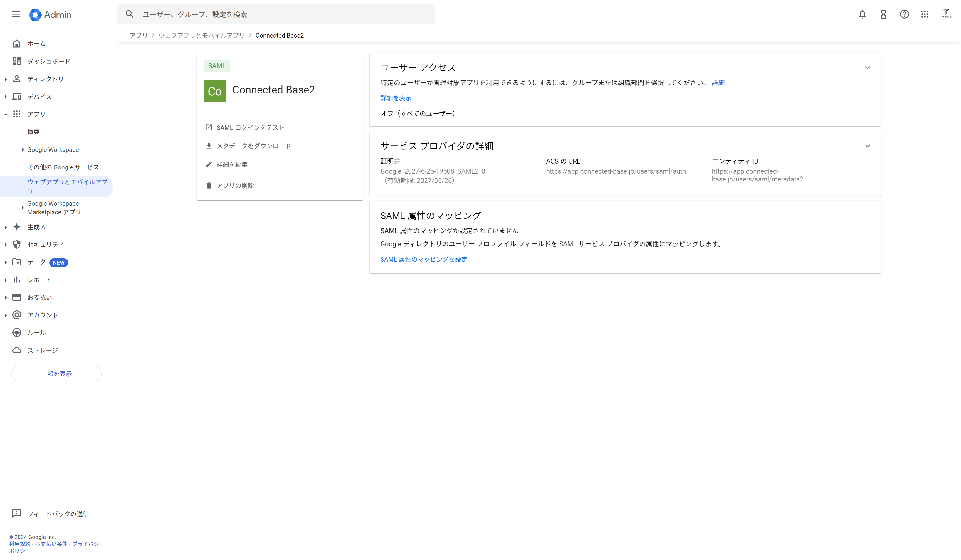
Task: Click the external-link icon for SAML login test
Action: click(x=209, y=127)
